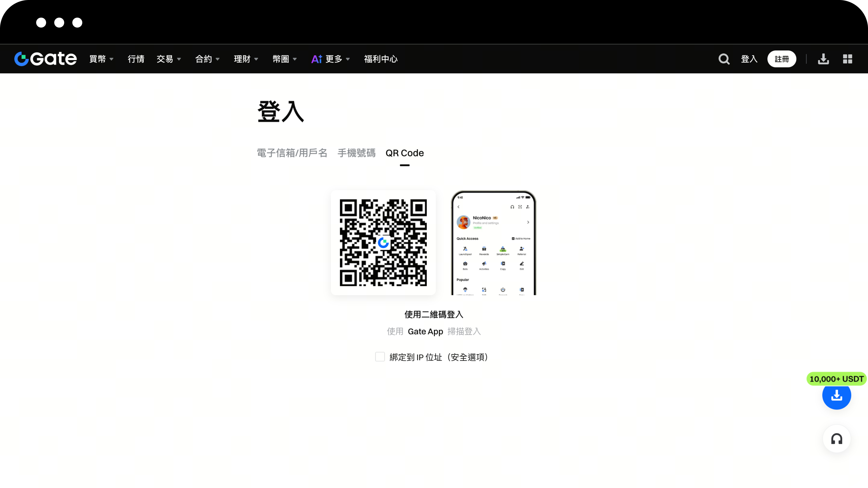Open the 福利中心 menu item
The image size is (868, 488).
point(381,59)
